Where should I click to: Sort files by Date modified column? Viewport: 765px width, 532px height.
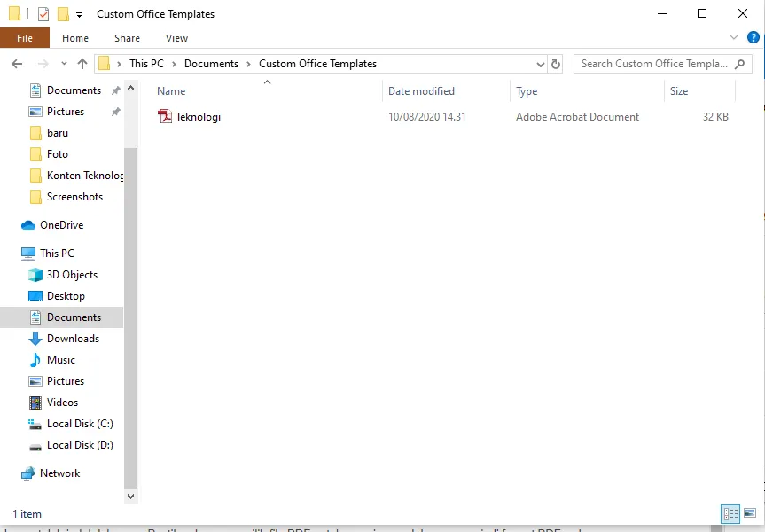click(421, 91)
